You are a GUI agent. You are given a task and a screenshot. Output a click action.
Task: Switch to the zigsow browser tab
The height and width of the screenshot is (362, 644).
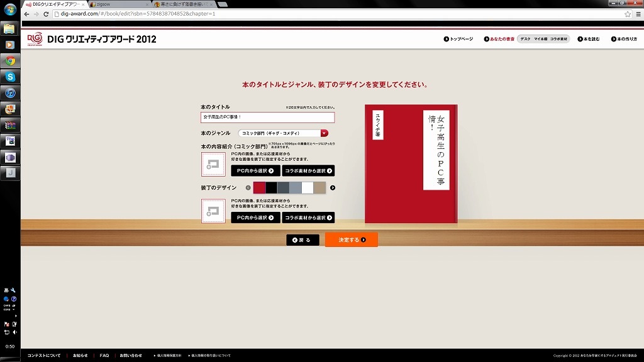(119, 4)
